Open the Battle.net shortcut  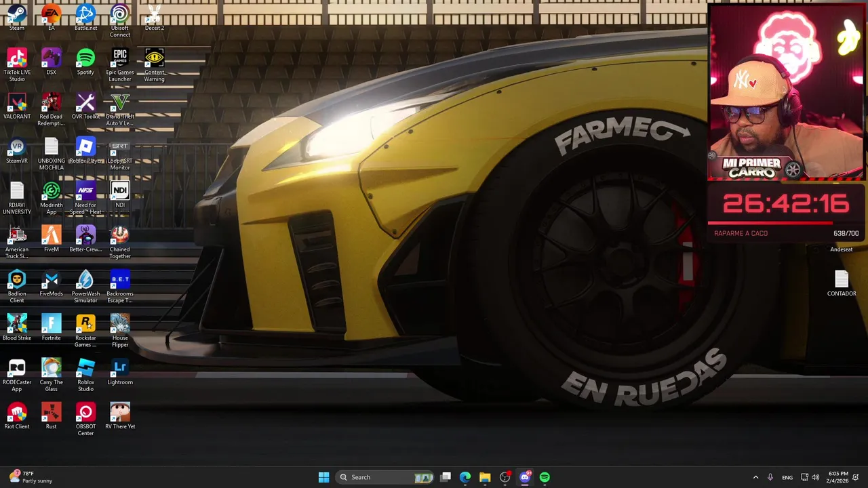coord(85,17)
